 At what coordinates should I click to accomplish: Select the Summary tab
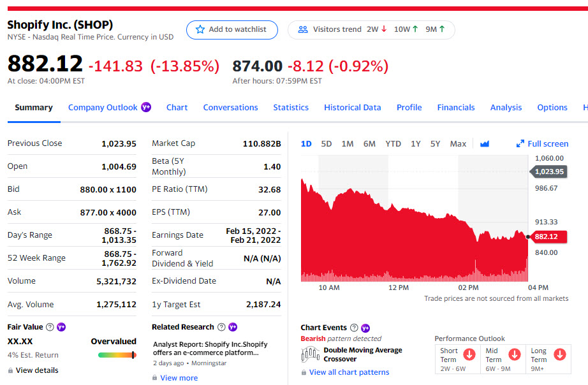click(x=34, y=108)
